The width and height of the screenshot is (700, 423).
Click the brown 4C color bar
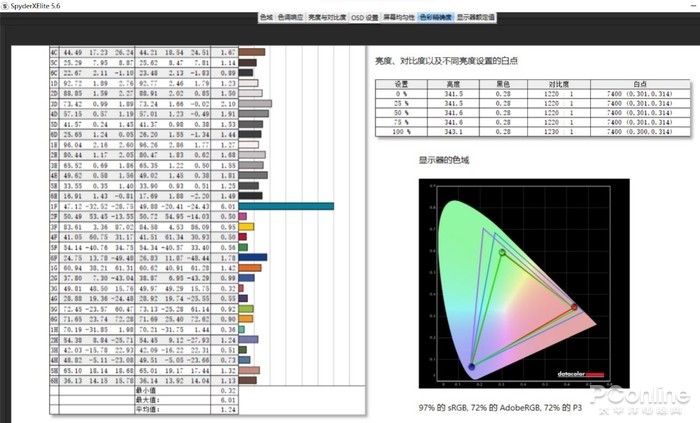251,51
